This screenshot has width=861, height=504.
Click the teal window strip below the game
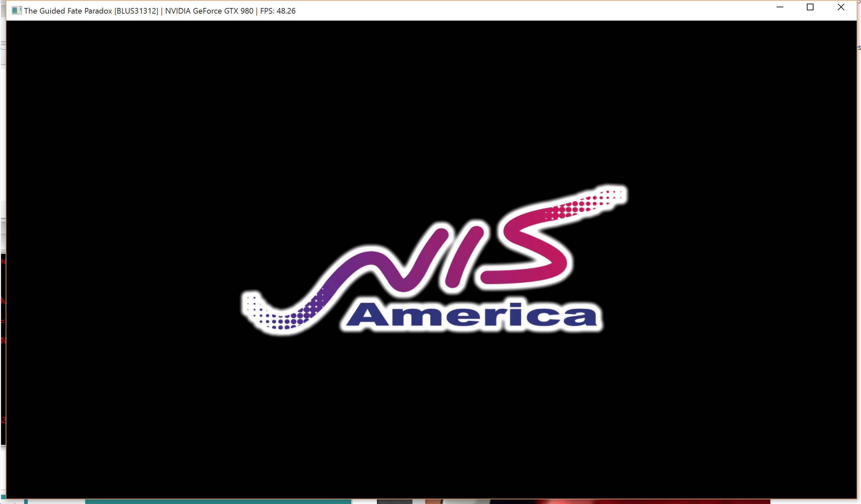click(x=219, y=502)
